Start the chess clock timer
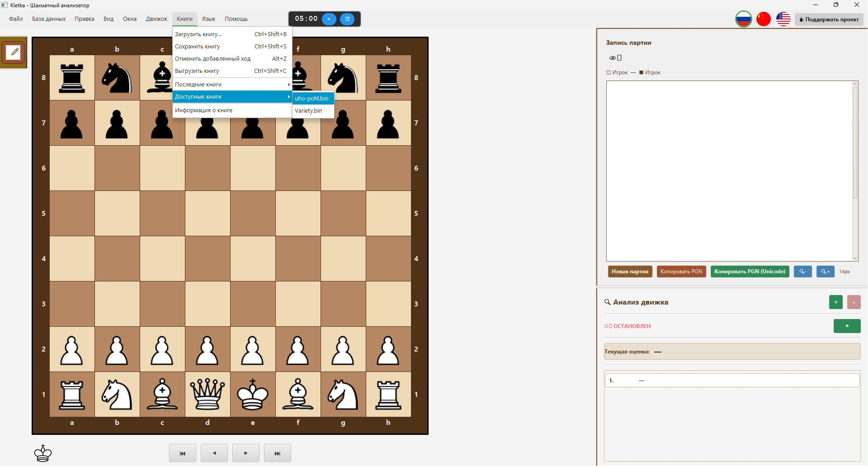 (x=329, y=19)
